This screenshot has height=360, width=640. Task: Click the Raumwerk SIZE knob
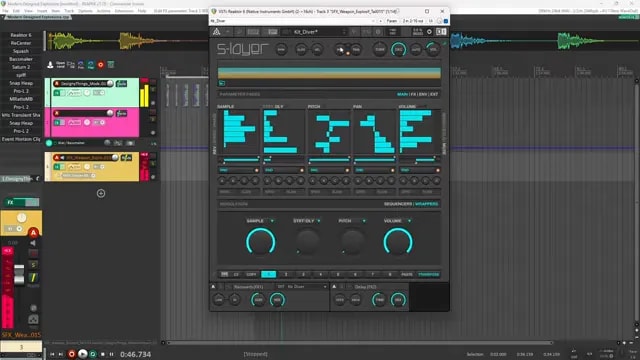(258, 300)
